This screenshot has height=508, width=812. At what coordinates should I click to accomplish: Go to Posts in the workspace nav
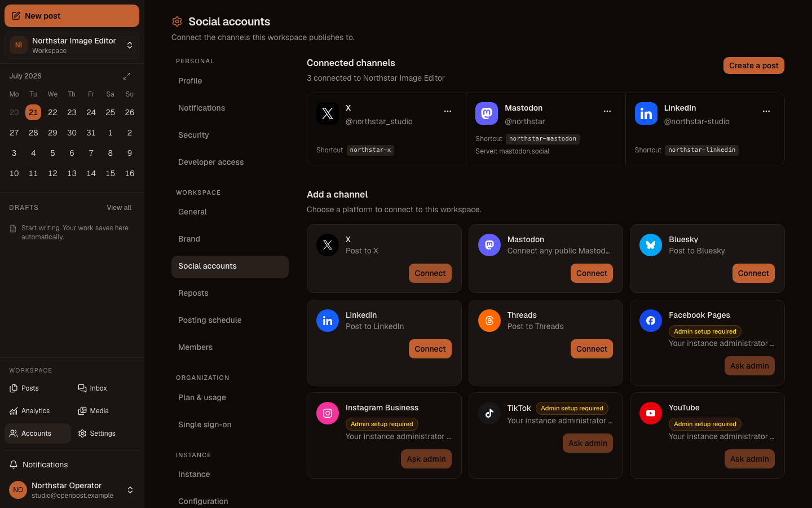pyautogui.click(x=37, y=388)
